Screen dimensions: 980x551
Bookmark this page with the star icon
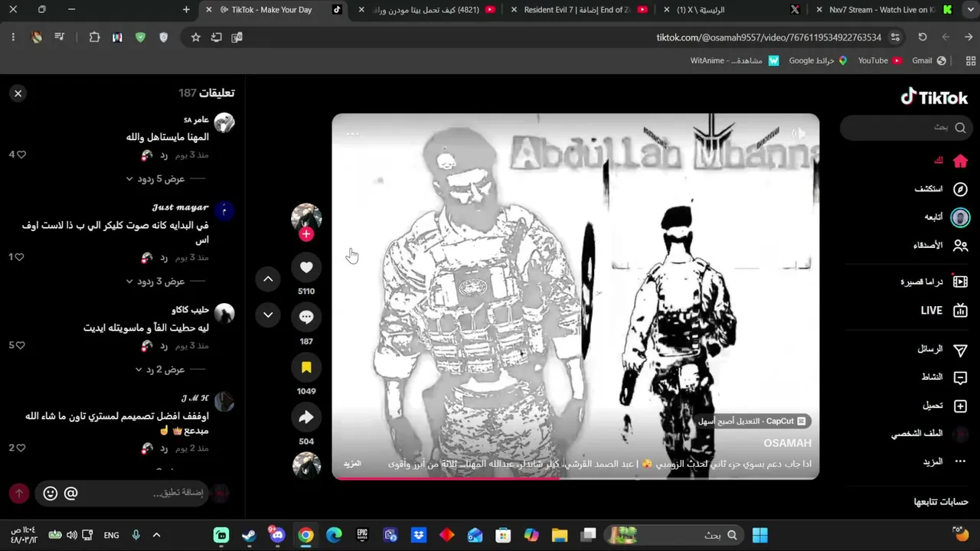click(195, 37)
